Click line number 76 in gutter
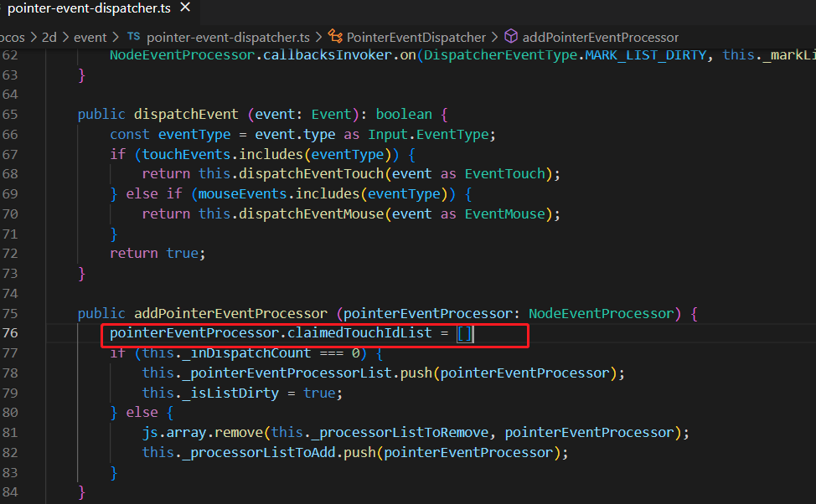The width and height of the screenshot is (816, 504). 10,333
